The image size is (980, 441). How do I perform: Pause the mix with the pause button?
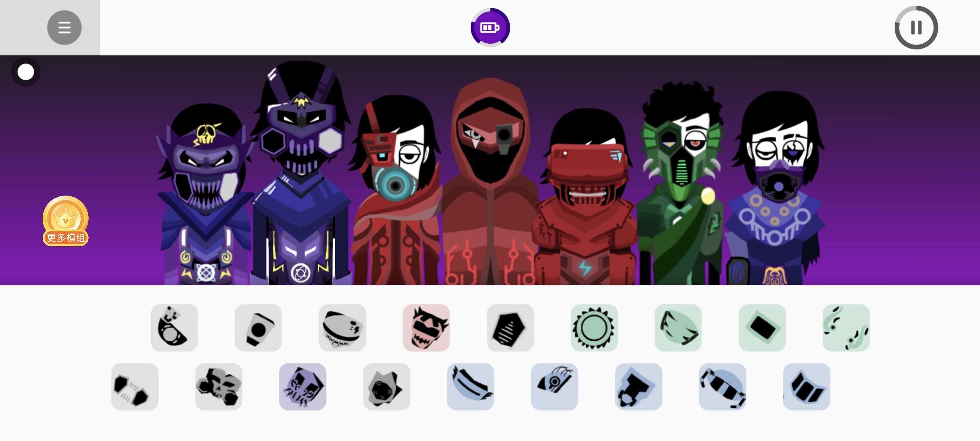916,27
